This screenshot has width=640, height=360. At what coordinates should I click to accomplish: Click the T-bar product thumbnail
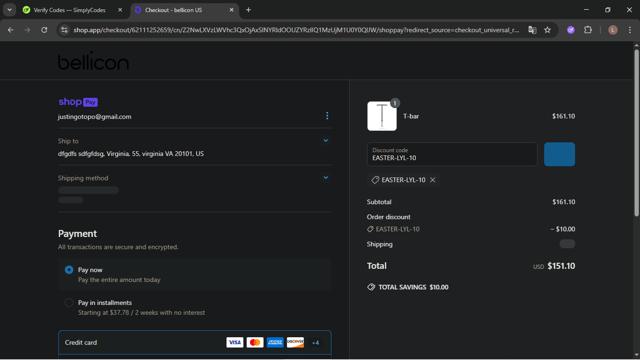382,116
